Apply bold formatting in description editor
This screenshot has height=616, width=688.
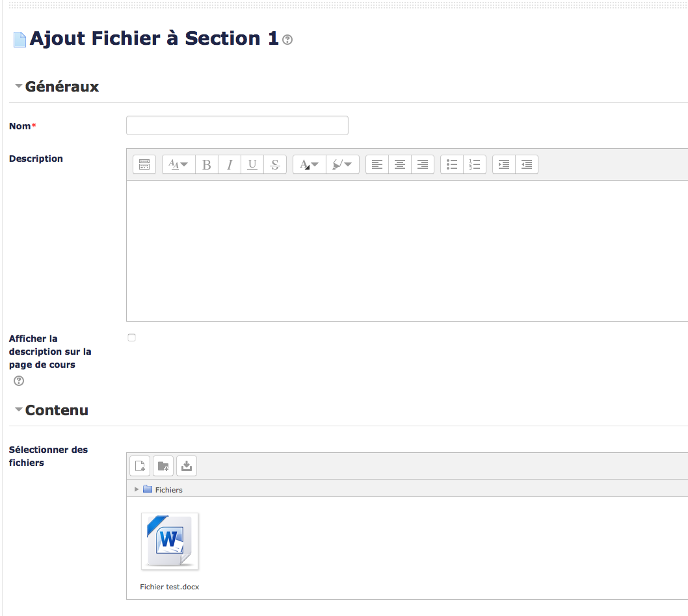pyautogui.click(x=207, y=164)
